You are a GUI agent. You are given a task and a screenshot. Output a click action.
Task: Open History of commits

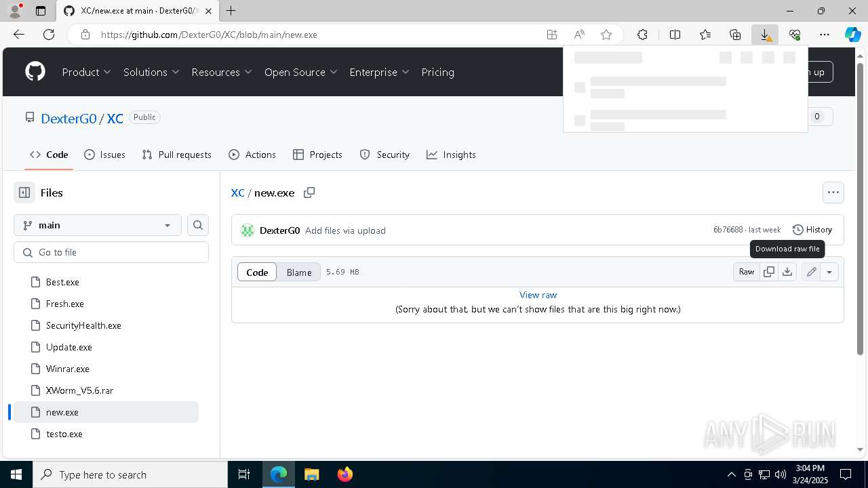pos(812,230)
